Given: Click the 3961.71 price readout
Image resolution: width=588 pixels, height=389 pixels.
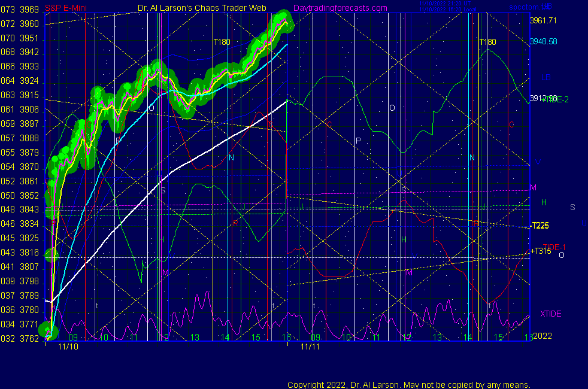Looking at the screenshot, I should click(543, 20).
